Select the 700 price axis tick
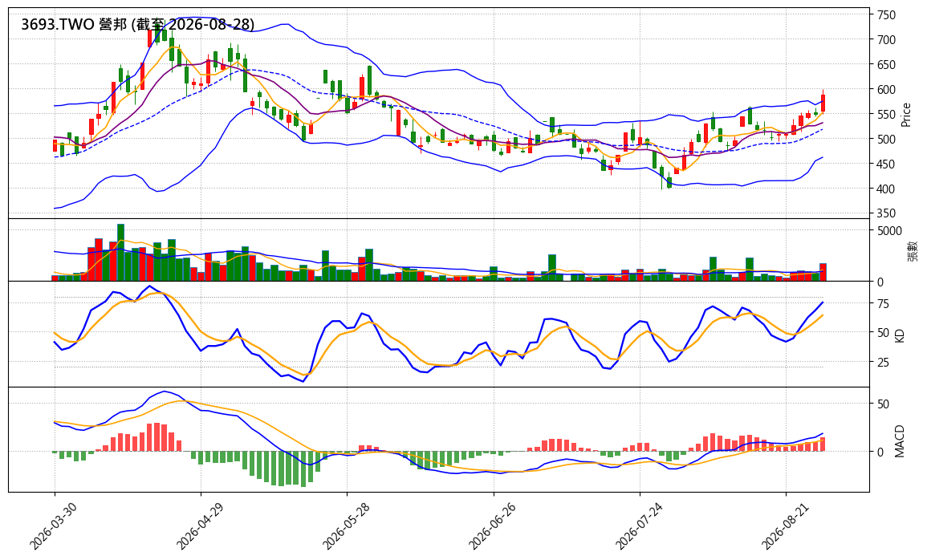Screen dimensions: 927x560 (x=886, y=39)
